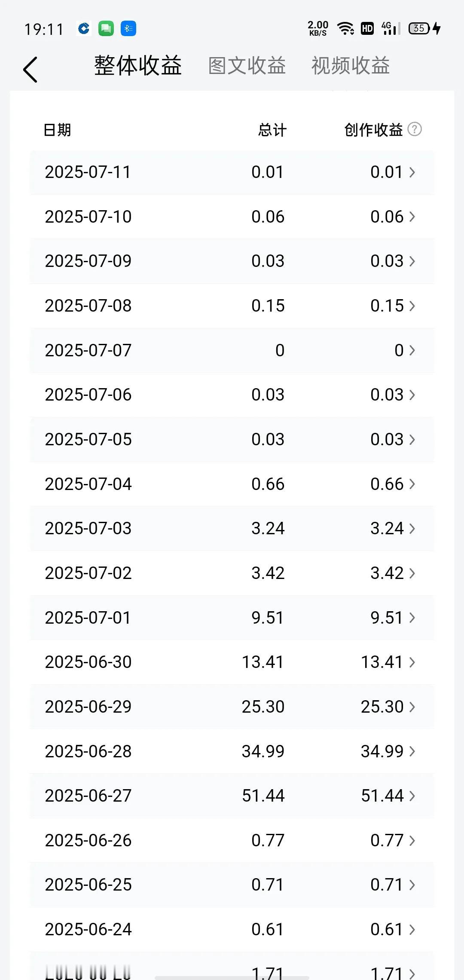Expand details for 2025-07-11 row
The width and height of the screenshot is (464, 980).
coord(232,172)
